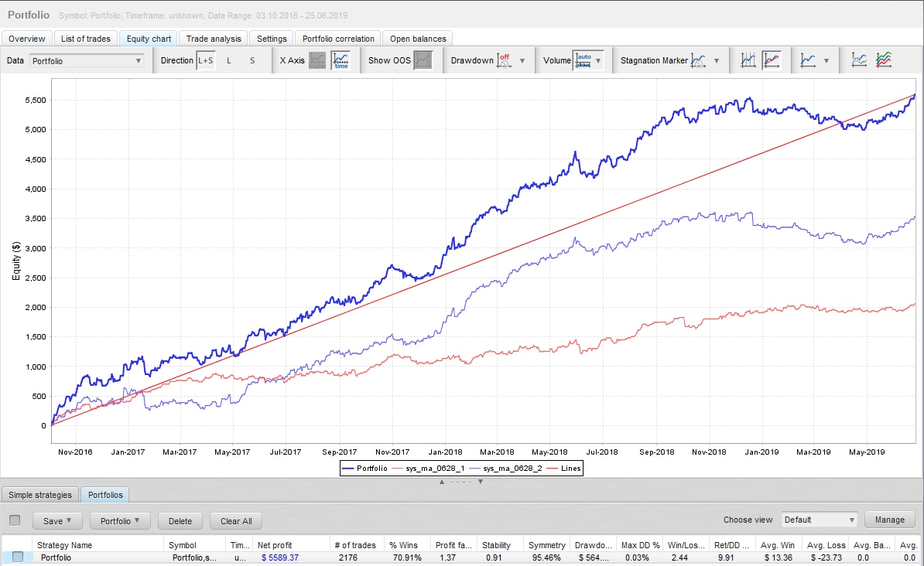924x566 pixels.
Task: Toggle the Show OOS chart icon
Action: click(423, 60)
